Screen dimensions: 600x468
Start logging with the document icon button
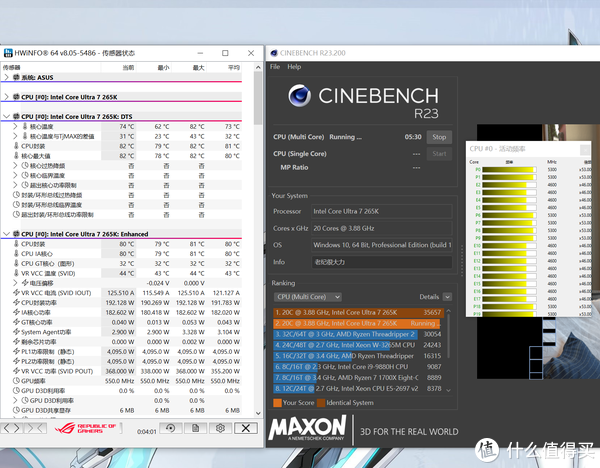click(196, 428)
